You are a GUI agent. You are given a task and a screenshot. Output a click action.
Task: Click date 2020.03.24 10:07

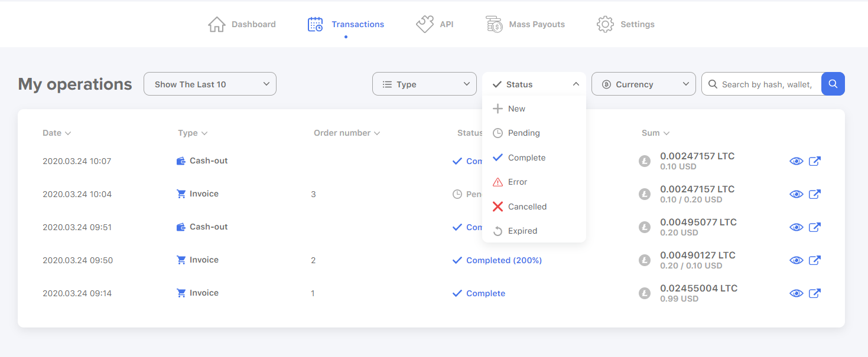[x=77, y=161]
